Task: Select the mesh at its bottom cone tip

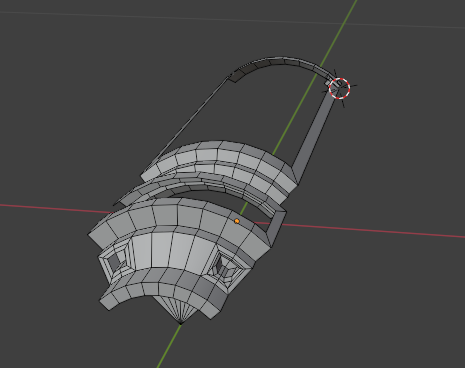Action: pyautogui.click(x=181, y=323)
